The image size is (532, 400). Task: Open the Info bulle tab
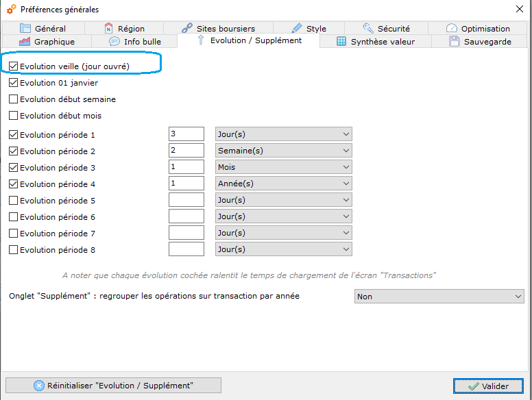pyautogui.click(x=134, y=41)
